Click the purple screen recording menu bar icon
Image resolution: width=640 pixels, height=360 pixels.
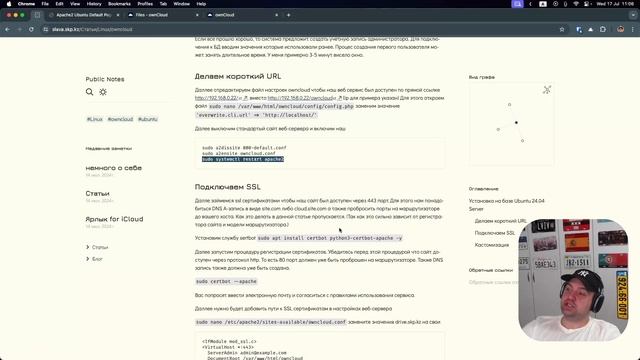[x=517, y=4]
